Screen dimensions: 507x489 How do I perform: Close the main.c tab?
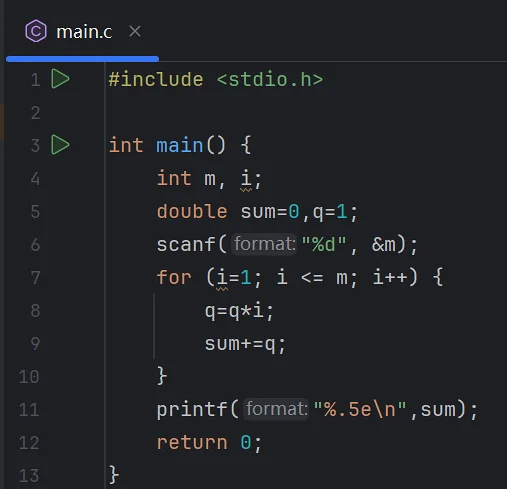pyautogui.click(x=135, y=31)
